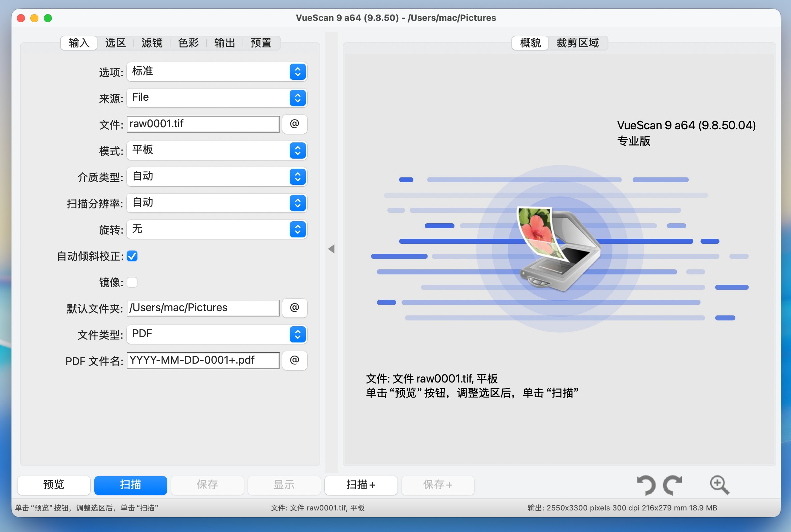The height and width of the screenshot is (532, 791).
Task: Click the @ button beside PDF filename field
Action: click(294, 360)
